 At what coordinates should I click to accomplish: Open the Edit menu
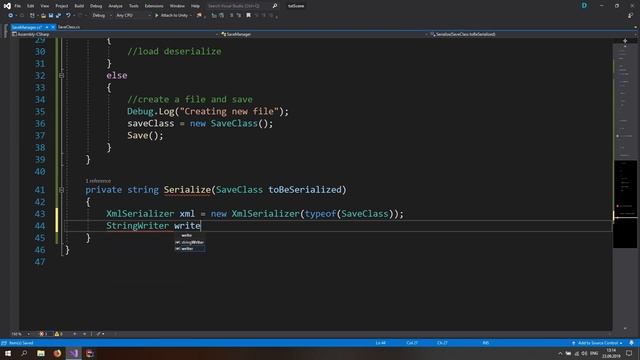coord(31,6)
